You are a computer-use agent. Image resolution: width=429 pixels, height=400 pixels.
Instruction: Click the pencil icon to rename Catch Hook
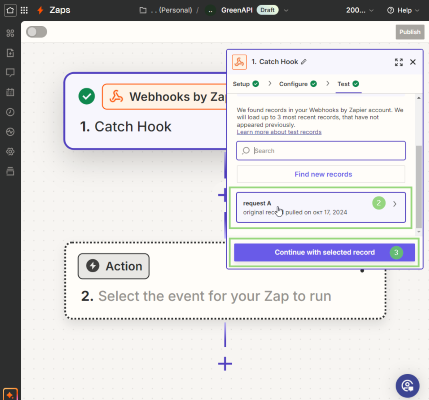click(x=304, y=62)
